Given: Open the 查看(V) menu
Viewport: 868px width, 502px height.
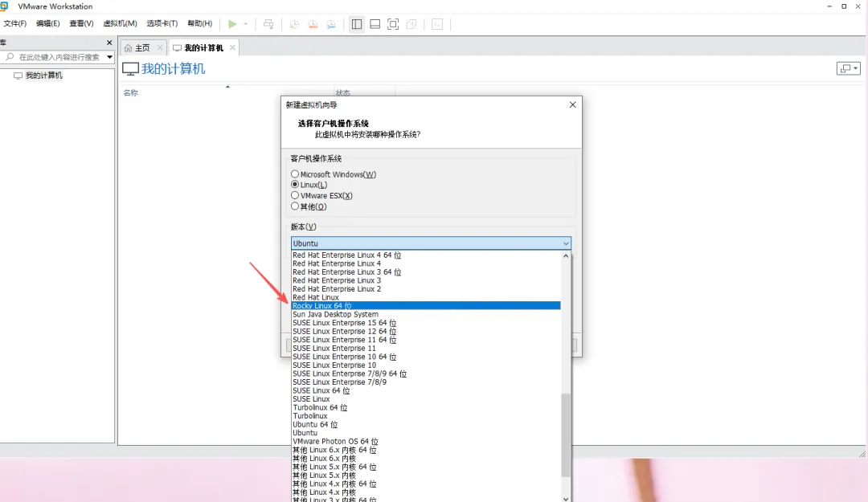Looking at the screenshot, I should pyautogui.click(x=81, y=23).
